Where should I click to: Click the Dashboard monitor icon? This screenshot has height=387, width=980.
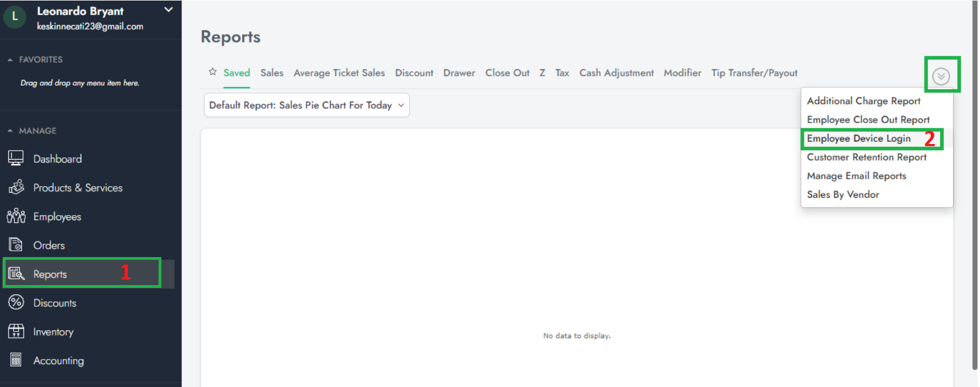coord(16,158)
